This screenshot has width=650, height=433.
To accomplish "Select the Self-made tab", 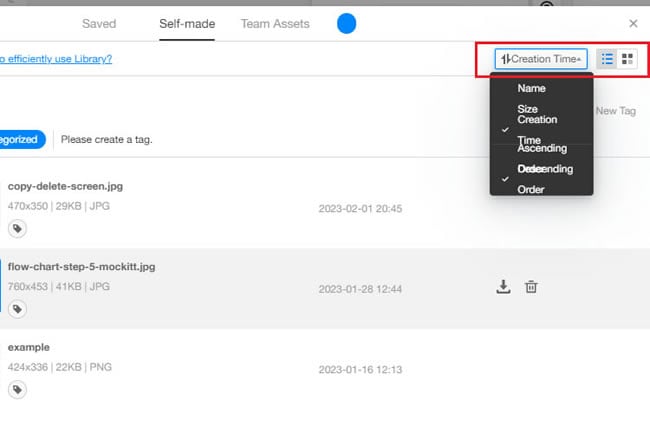I will point(187,24).
